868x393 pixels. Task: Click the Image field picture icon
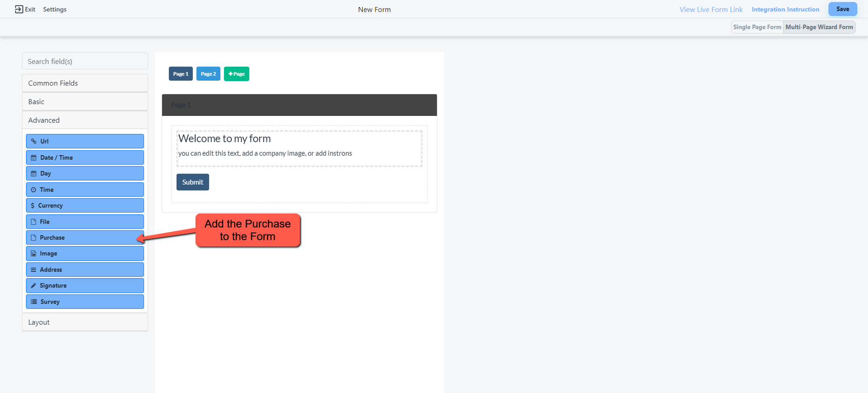33,254
